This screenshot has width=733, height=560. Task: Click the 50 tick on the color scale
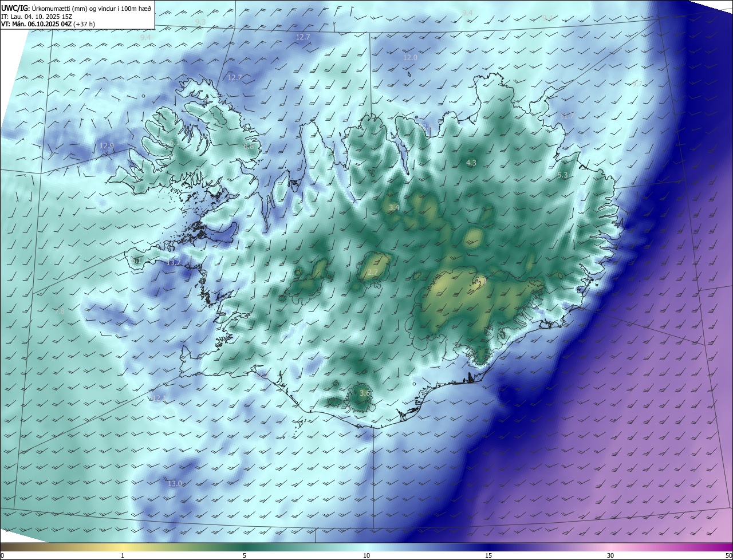pyautogui.click(x=728, y=555)
